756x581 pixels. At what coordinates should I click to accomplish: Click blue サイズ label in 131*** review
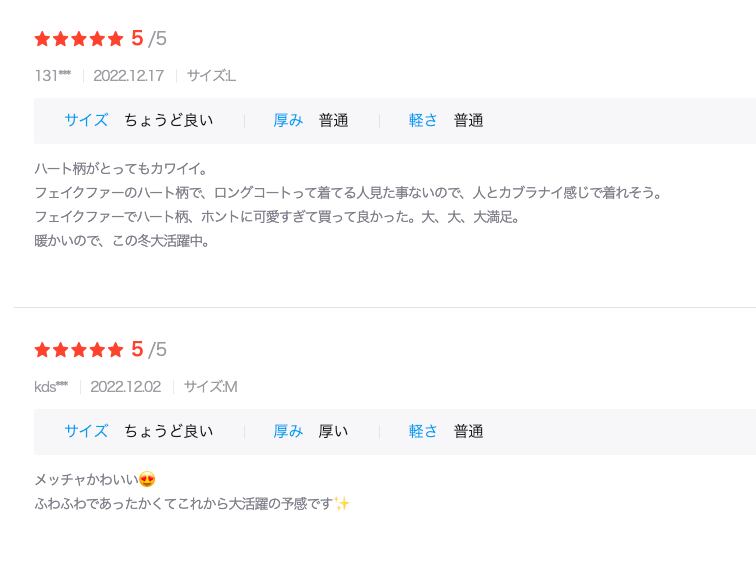pos(86,121)
